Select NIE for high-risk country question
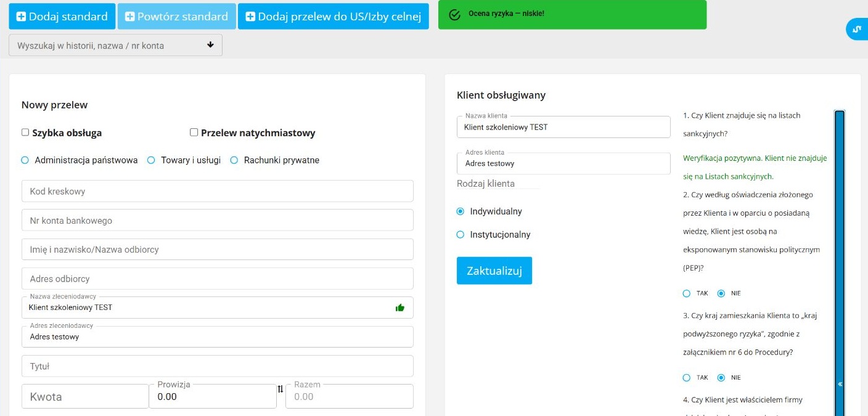 [721, 378]
